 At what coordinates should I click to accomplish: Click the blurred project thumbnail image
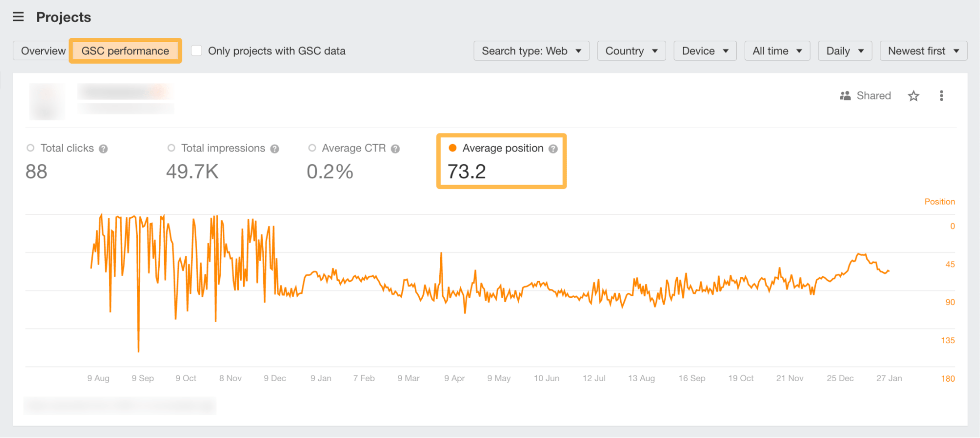pos(47,102)
